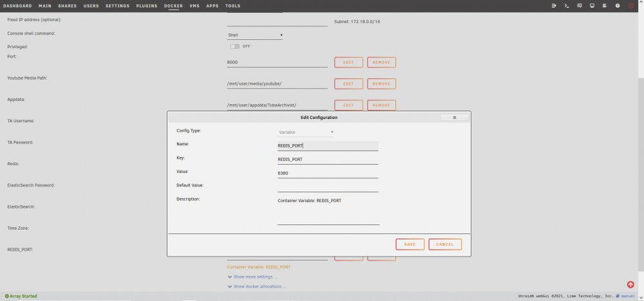
Task: Switch to the Docker tab
Action: (x=173, y=6)
